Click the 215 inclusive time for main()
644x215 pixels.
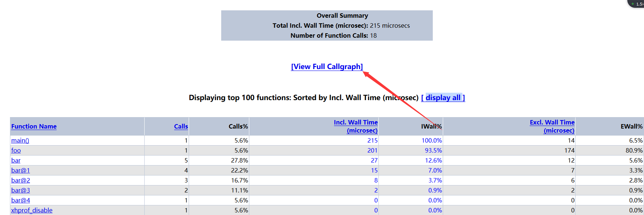coord(372,140)
